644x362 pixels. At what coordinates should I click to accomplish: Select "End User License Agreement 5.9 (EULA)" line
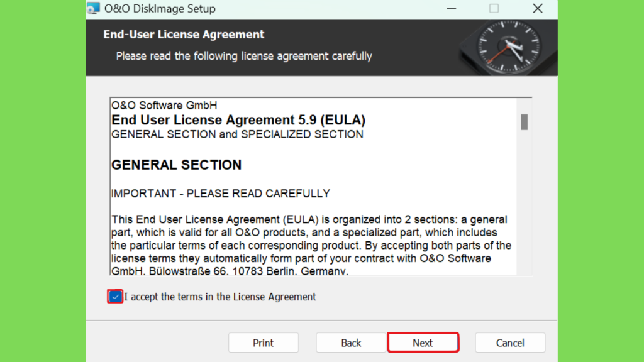238,120
